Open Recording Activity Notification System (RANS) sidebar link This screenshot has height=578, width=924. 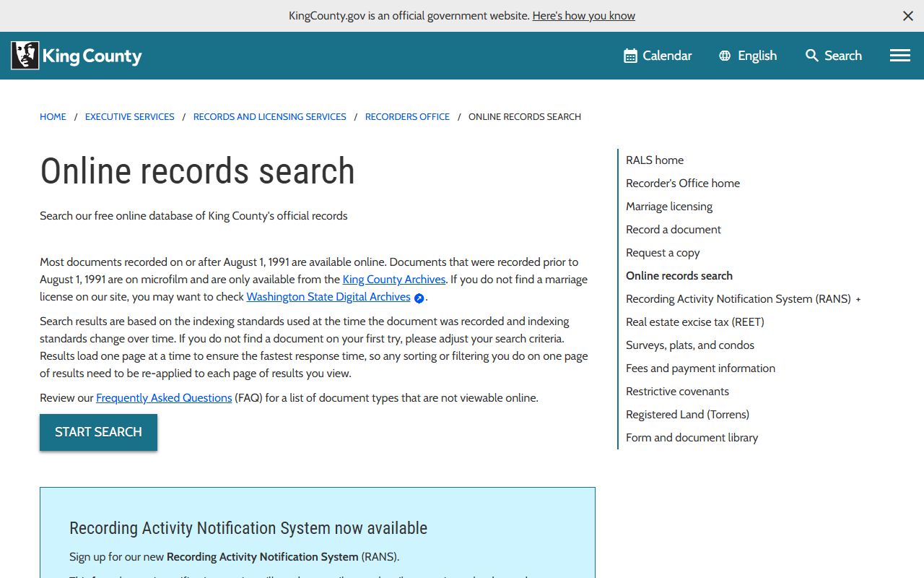738,299
